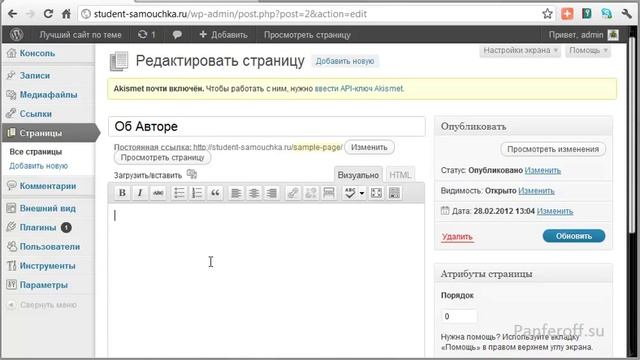Align text center
640x360 pixels.
[x=254, y=193]
